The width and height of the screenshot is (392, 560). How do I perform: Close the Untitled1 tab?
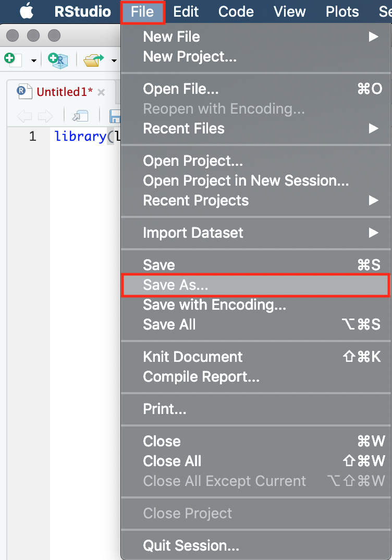[101, 92]
